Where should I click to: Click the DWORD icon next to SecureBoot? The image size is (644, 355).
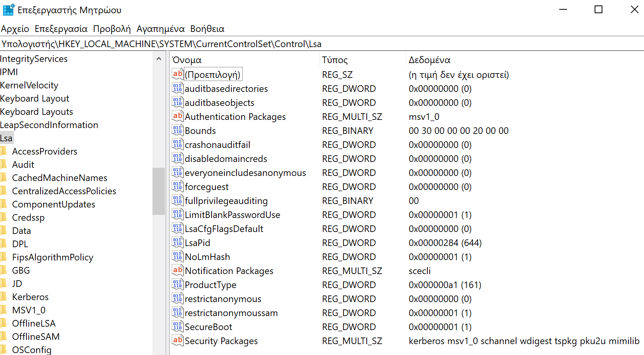click(x=177, y=326)
